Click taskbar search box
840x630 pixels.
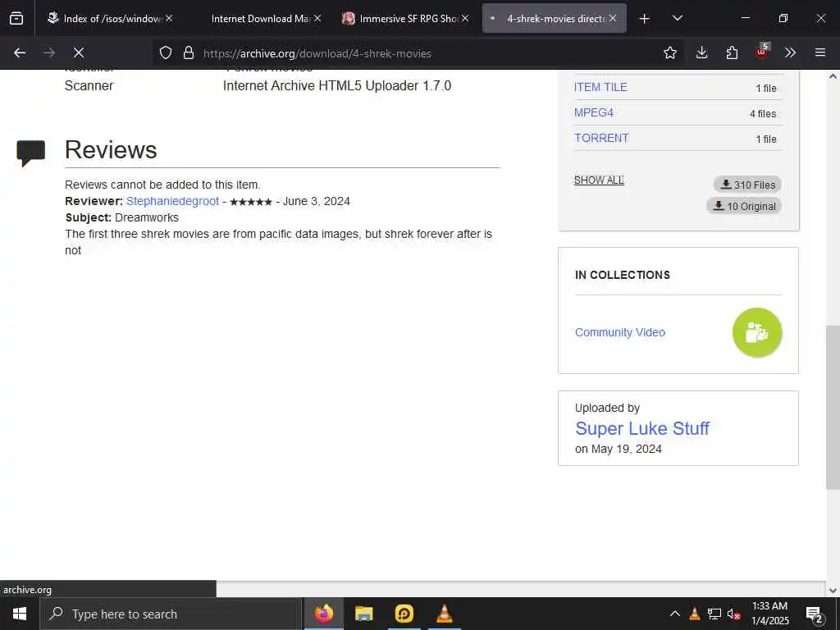171,614
